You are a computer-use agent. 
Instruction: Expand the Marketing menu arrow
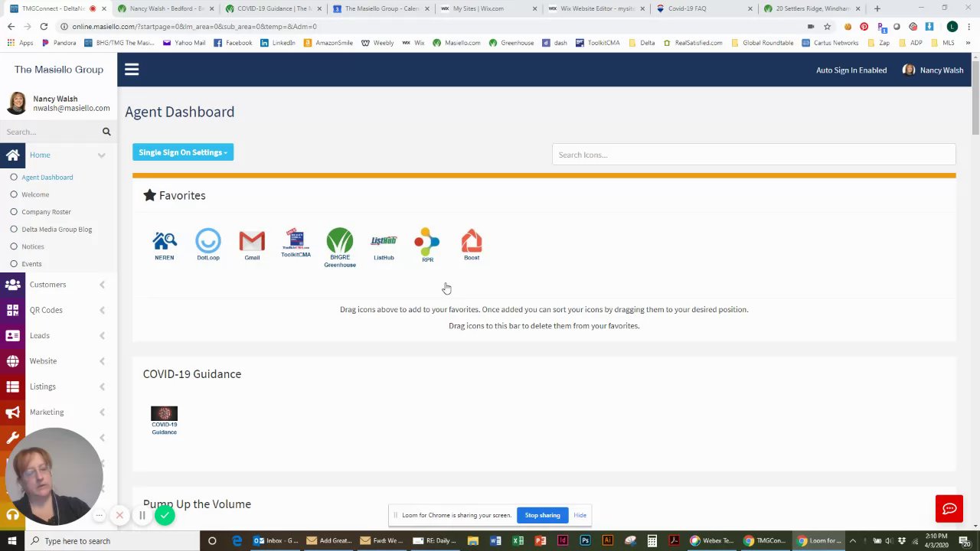point(102,412)
